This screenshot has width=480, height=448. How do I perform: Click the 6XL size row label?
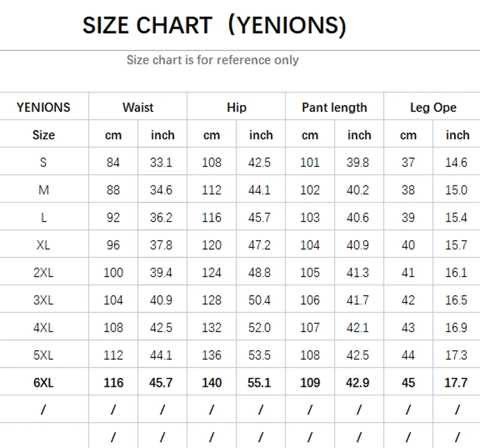point(43,383)
